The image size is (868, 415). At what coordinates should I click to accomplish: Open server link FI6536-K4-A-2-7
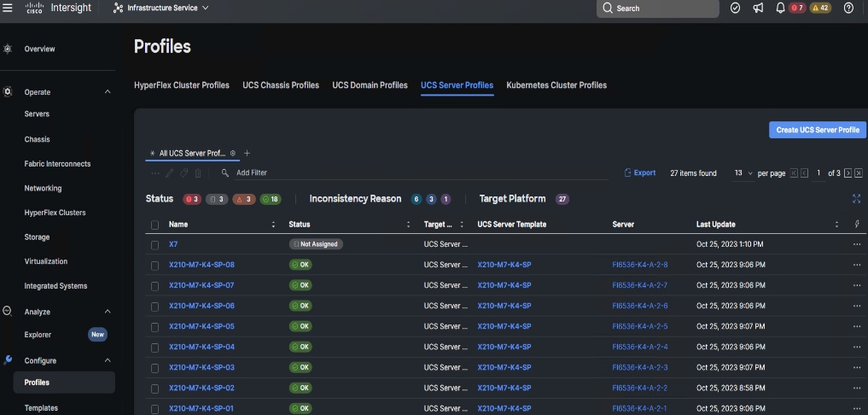pyautogui.click(x=640, y=285)
